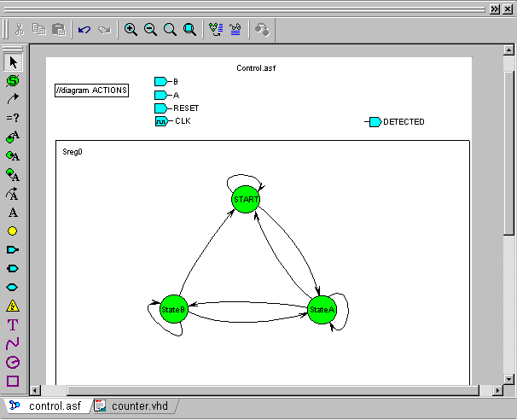
Task: Select the StateA node in diagram
Action: [322, 309]
